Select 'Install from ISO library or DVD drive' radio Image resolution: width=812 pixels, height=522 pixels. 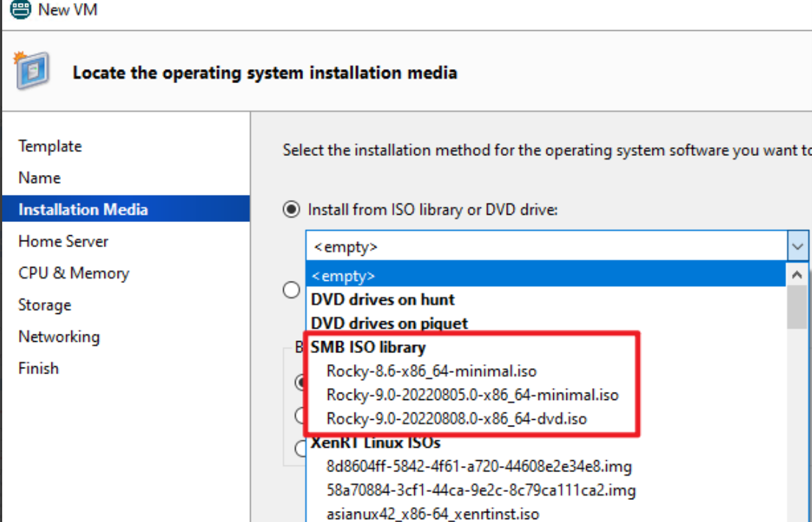(x=292, y=210)
